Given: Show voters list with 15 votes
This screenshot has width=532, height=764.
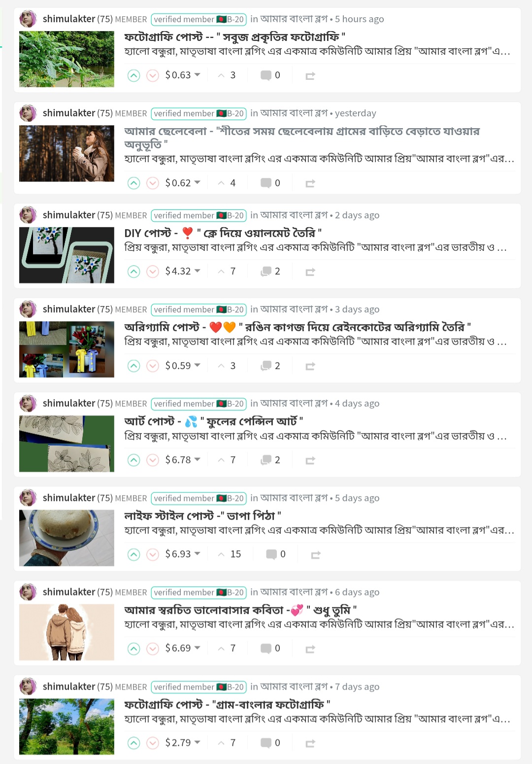Looking at the screenshot, I should click(x=230, y=554).
